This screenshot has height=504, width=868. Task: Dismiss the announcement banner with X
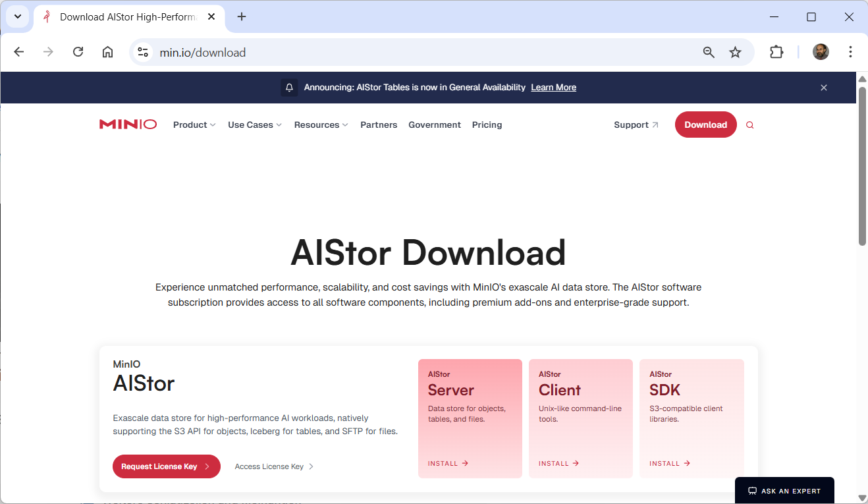(x=823, y=88)
